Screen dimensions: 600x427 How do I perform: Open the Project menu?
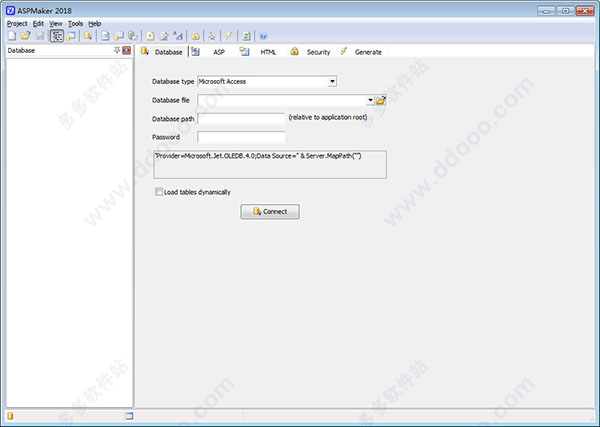(17, 24)
